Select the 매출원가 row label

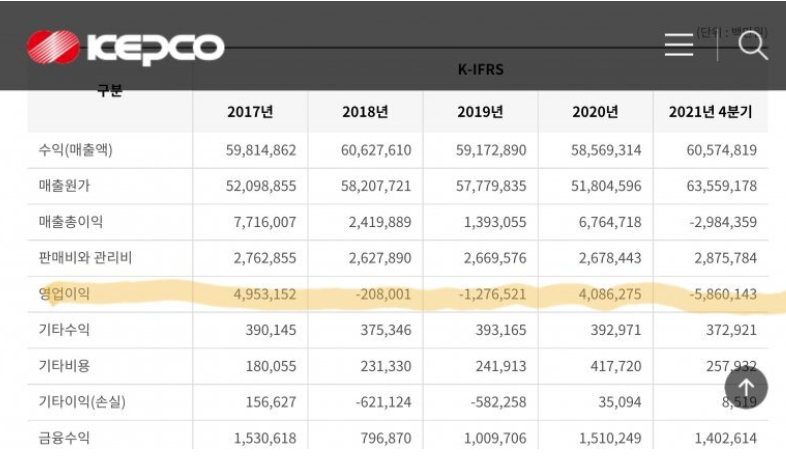[x=64, y=186]
